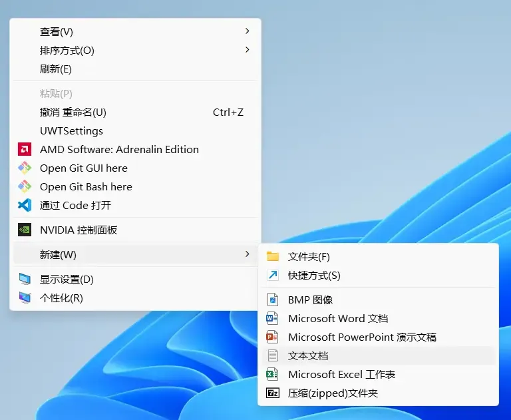Click the NVIDIA control panel icon

tap(25, 230)
